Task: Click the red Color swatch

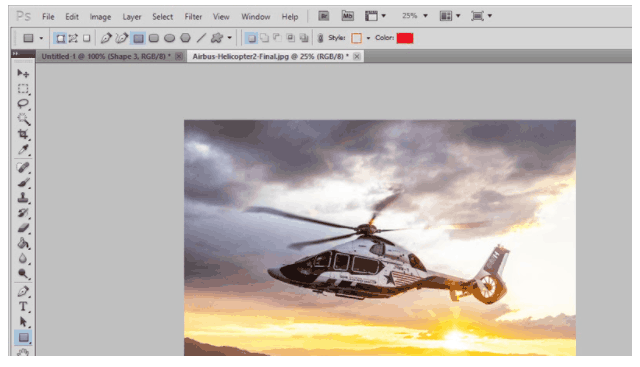Action: 405,38
